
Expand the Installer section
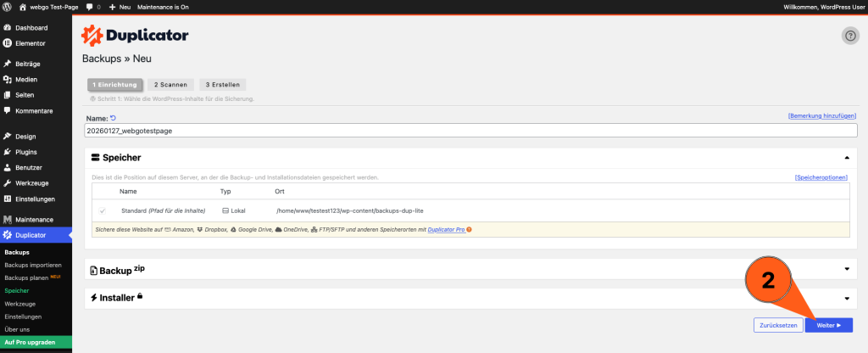[x=471, y=298]
